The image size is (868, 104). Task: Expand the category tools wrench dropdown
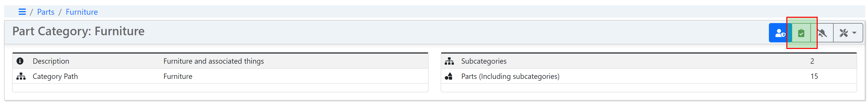[x=848, y=33]
